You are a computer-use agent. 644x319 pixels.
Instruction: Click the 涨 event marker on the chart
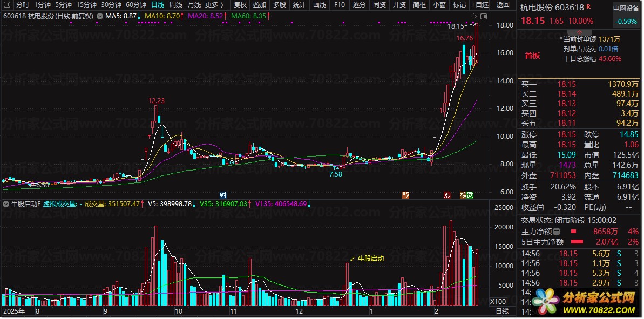tap(447, 195)
